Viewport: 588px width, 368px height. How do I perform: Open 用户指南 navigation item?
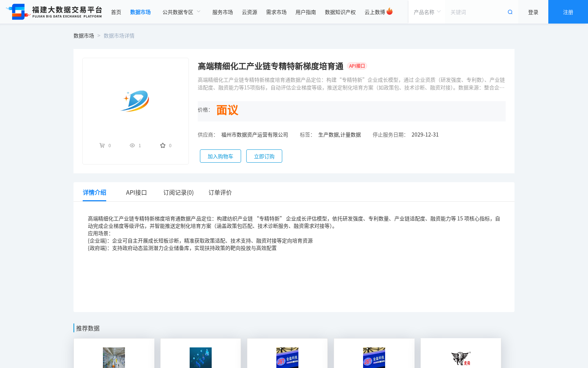[x=306, y=12]
